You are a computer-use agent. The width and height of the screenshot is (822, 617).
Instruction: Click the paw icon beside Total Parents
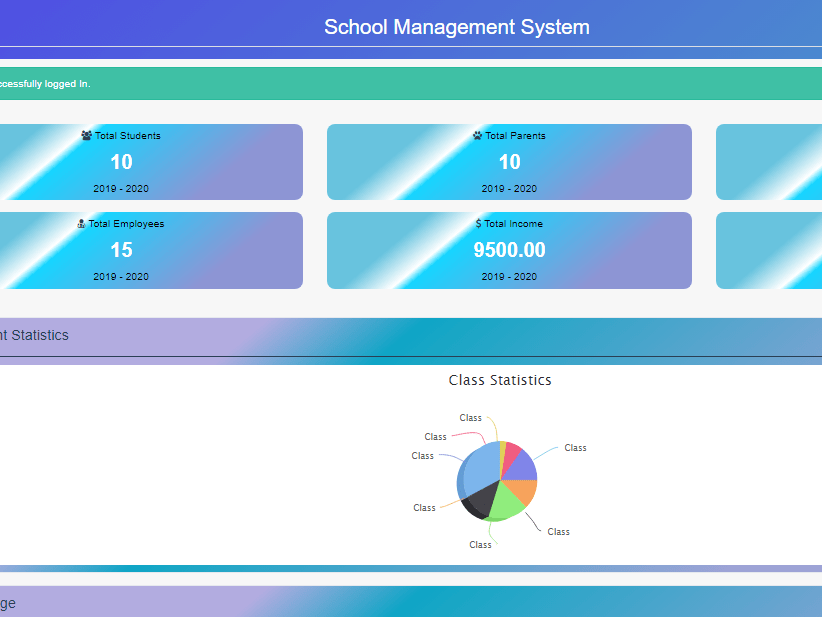coord(477,135)
